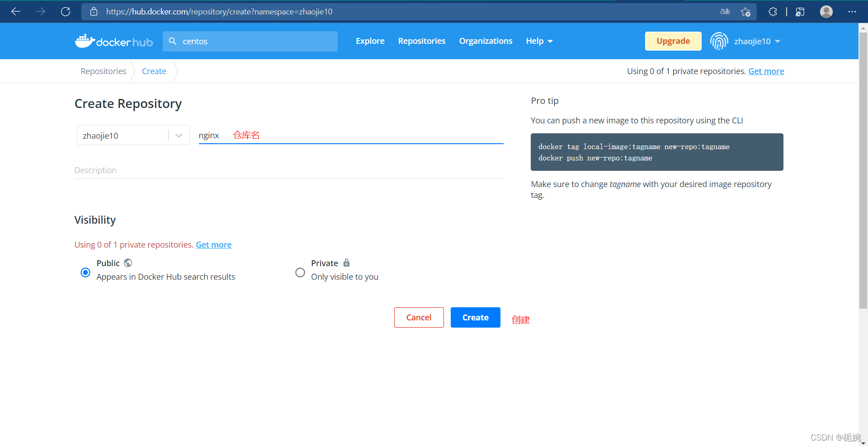Viewport: 868px width, 446px height.
Task: Click the Visibility heading
Action: click(x=95, y=220)
